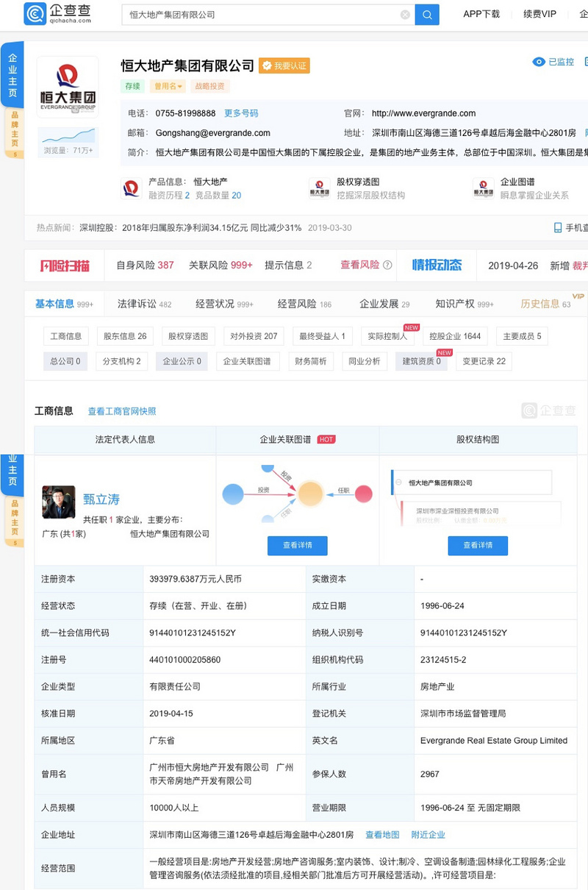Viewport: 588px width, 890px height.
Task: Open the 更多号码 link
Action: tap(241, 113)
